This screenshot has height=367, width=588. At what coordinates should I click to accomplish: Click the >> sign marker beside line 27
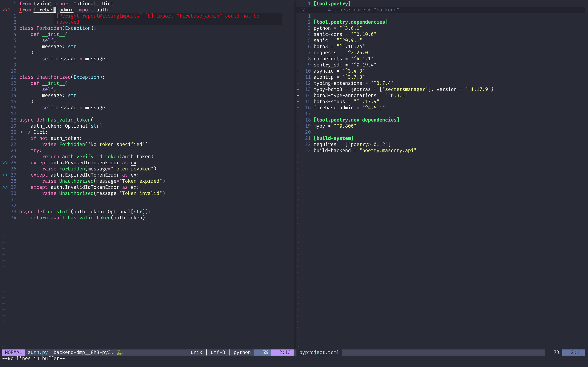click(x=5, y=175)
